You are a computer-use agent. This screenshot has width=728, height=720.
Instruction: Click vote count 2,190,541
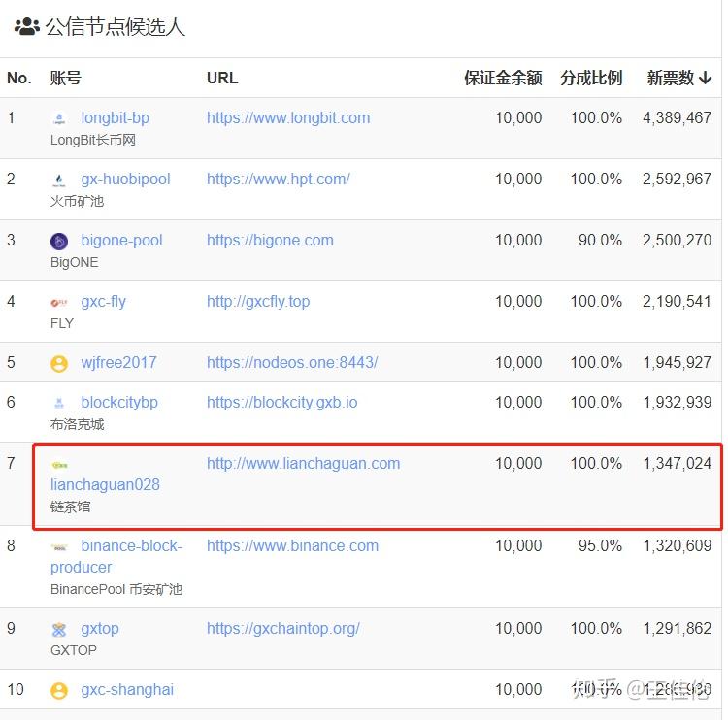(677, 302)
